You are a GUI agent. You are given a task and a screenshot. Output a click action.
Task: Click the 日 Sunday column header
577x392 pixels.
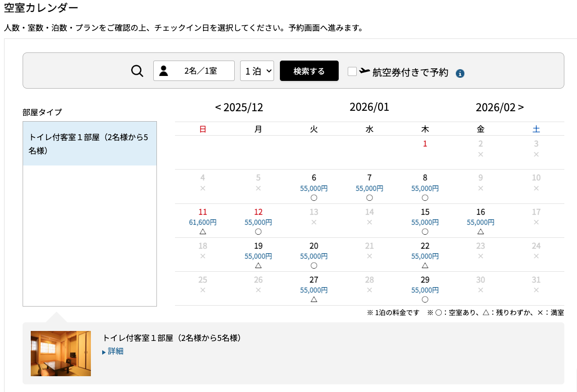[x=202, y=128]
